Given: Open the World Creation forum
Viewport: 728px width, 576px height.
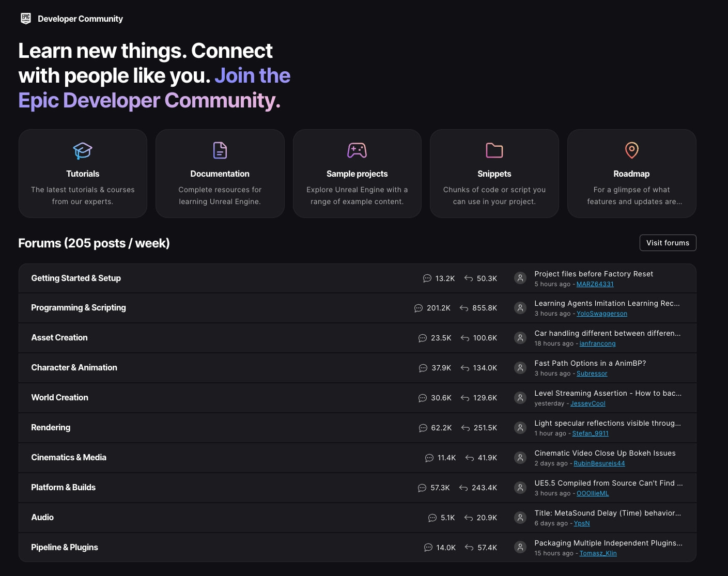Looking at the screenshot, I should coord(59,398).
